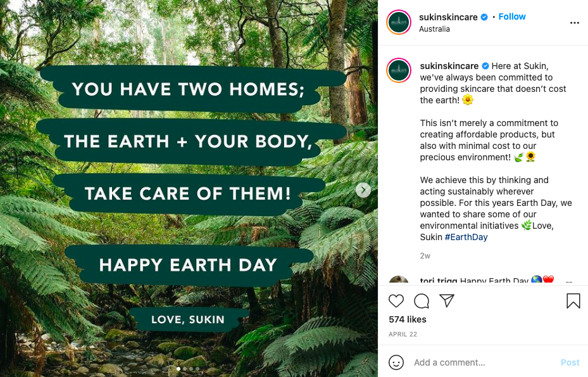588x377 pixels.
Task: Share the post with the paper plane icon
Action: 447,301
